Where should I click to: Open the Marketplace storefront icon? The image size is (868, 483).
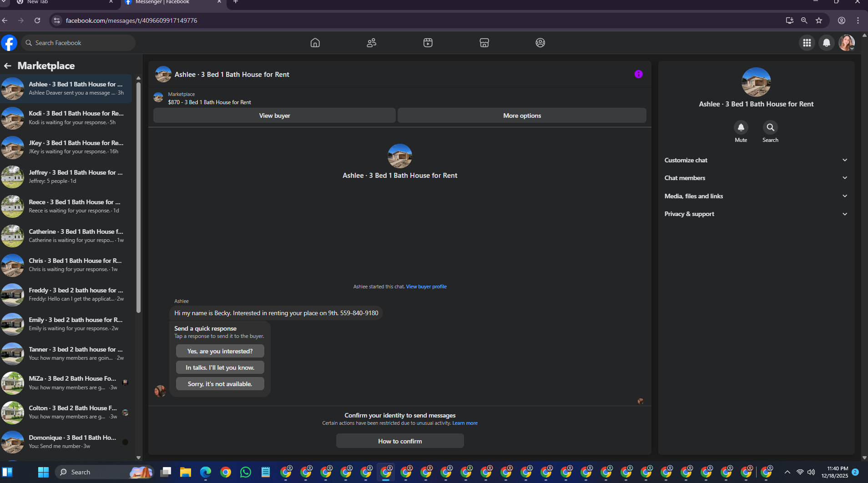click(x=484, y=43)
